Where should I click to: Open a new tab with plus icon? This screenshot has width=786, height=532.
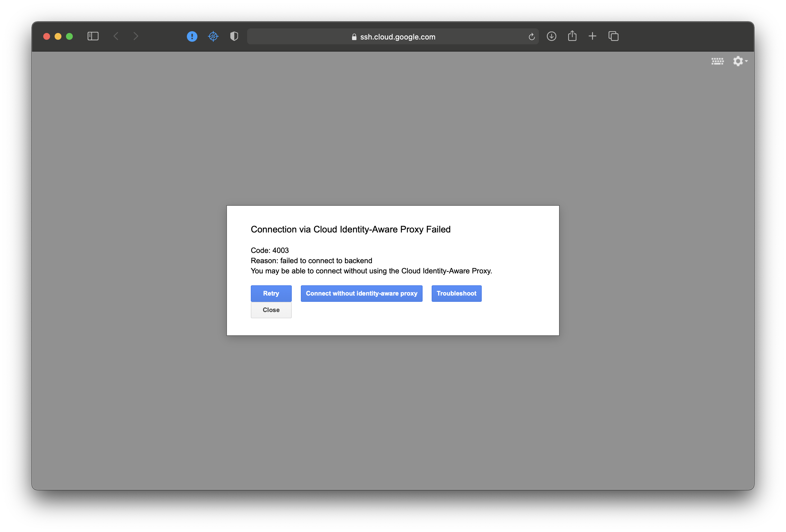coord(592,36)
